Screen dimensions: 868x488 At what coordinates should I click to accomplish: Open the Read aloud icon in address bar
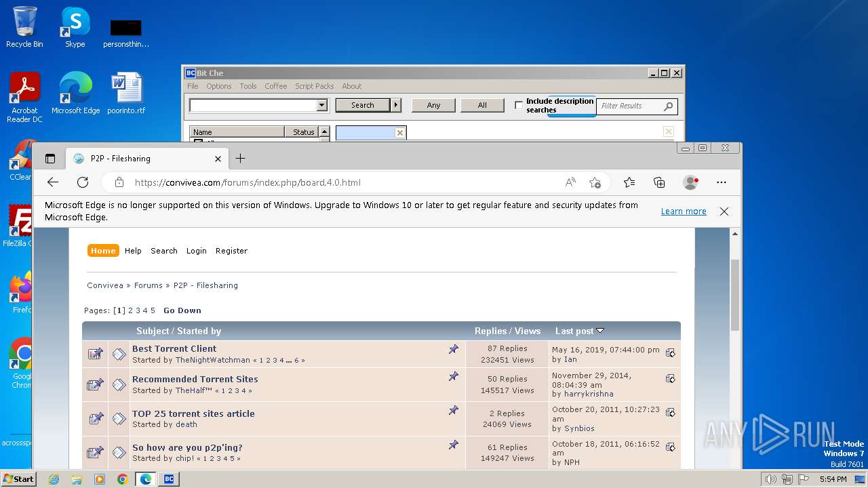click(570, 182)
